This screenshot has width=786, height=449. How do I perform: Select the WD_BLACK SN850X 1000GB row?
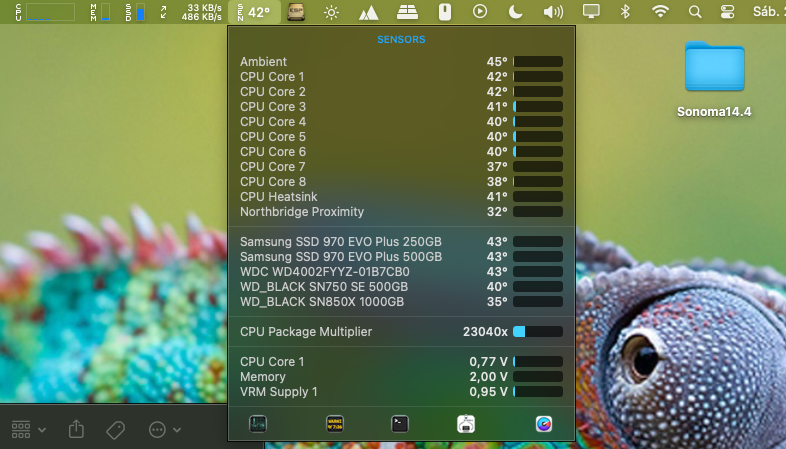(401, 302)
